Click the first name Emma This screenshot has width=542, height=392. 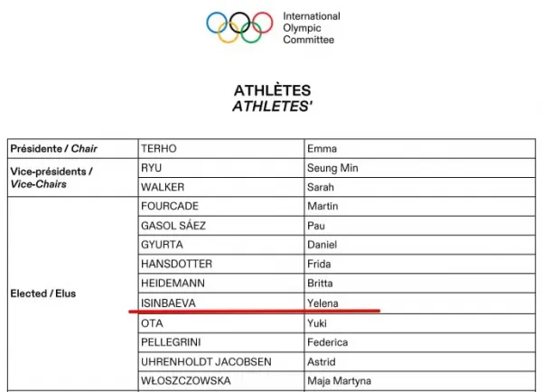(322, 148)
